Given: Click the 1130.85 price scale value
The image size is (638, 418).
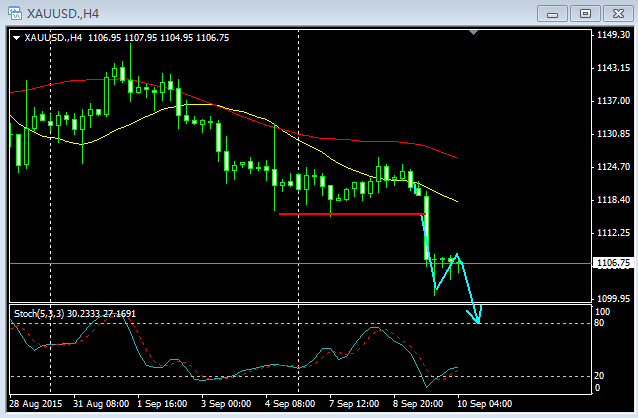Looking at the screenshot, I should coord(613,134).
